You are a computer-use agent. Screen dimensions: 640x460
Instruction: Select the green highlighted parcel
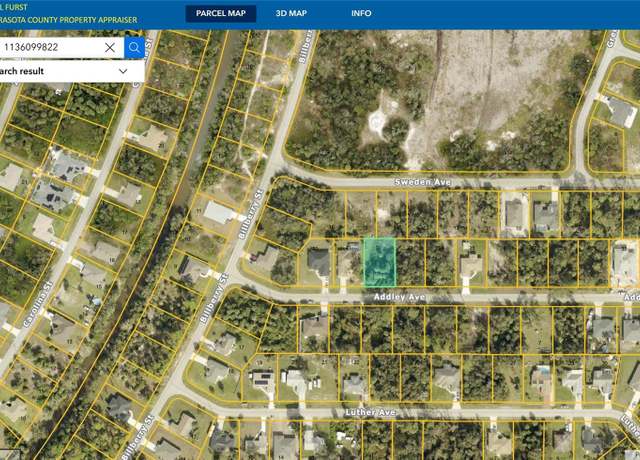[379, 262]
